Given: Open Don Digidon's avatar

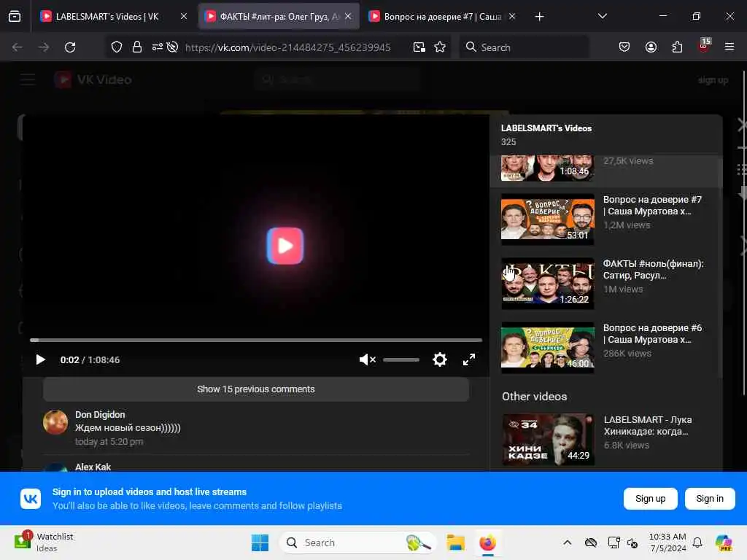Looking at the screenshot, I should (x=55, y=422).
